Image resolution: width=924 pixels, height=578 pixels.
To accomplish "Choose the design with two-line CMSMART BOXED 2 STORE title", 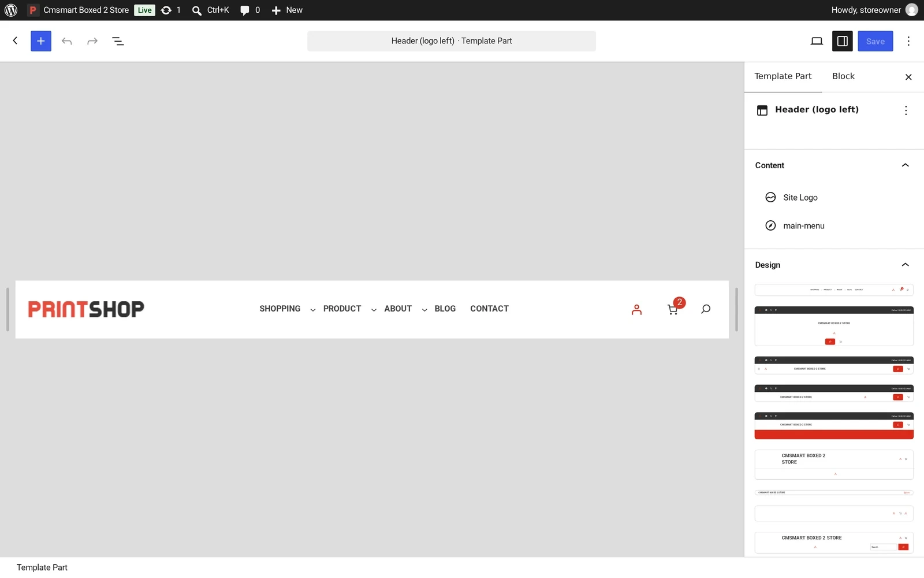I will [834, 465].
